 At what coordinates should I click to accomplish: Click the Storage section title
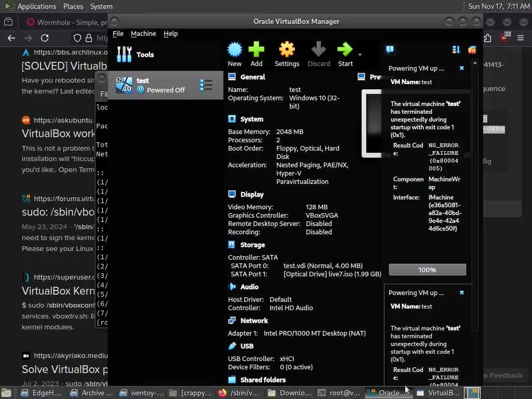pyautogui.click(x=252, y=245)
